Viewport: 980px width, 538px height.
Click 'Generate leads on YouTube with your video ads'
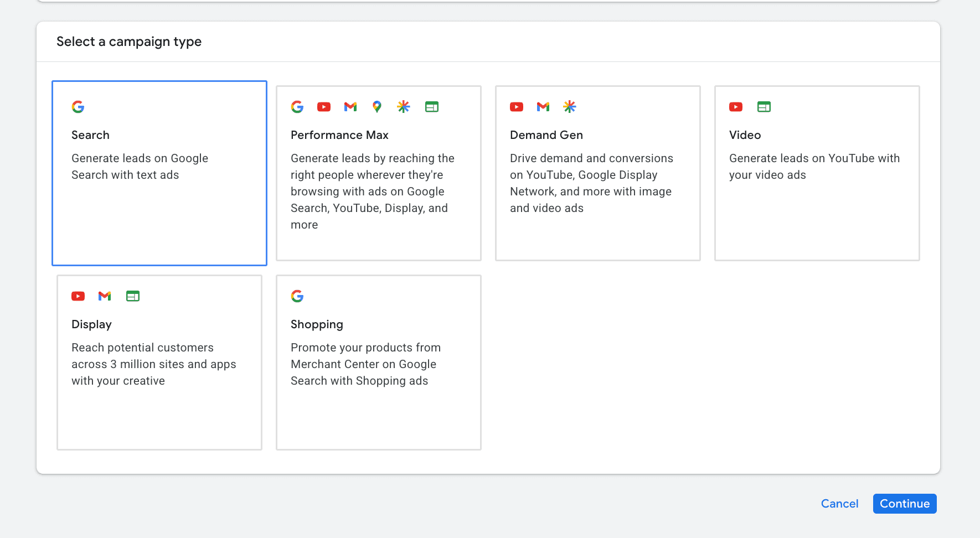pos(814,167)
